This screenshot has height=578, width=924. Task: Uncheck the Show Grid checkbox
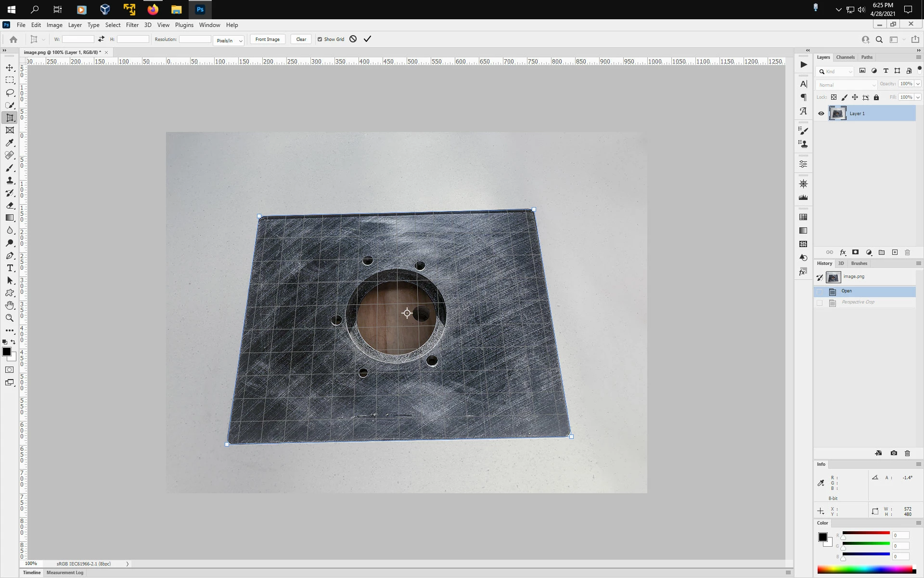320,39
